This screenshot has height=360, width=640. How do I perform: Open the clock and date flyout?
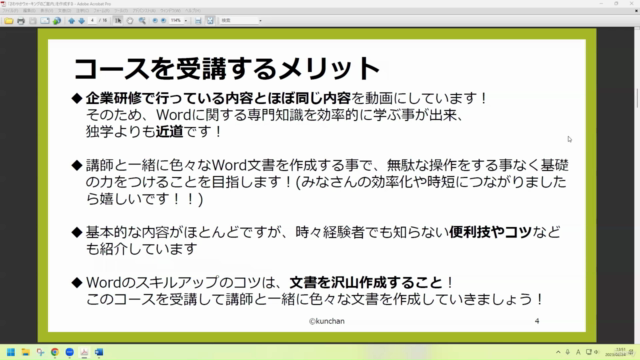pos(616,352)
